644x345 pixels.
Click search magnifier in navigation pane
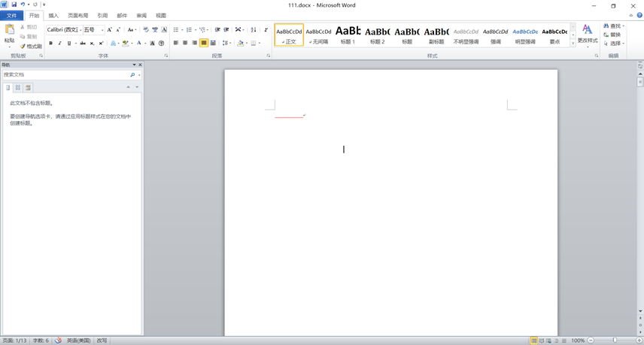[x=132, y=74]
